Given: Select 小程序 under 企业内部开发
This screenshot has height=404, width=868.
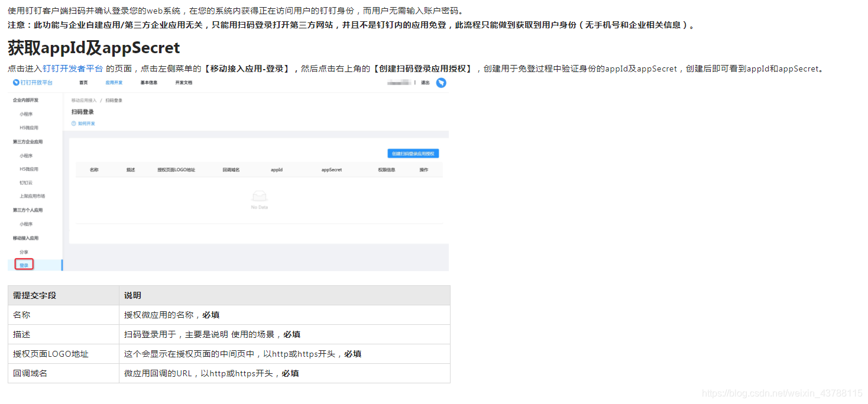Looking at the screenshot, I should click(x=25, y=114).
